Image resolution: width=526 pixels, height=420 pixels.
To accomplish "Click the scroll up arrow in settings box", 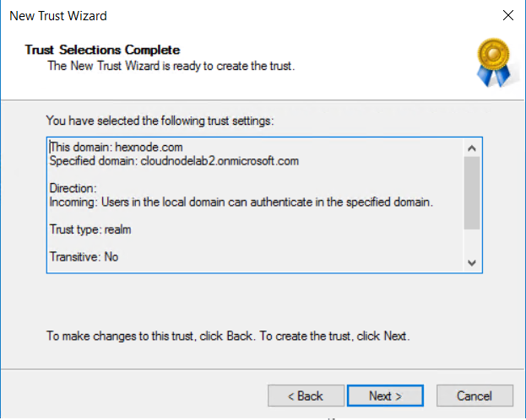I will [472, 148].
